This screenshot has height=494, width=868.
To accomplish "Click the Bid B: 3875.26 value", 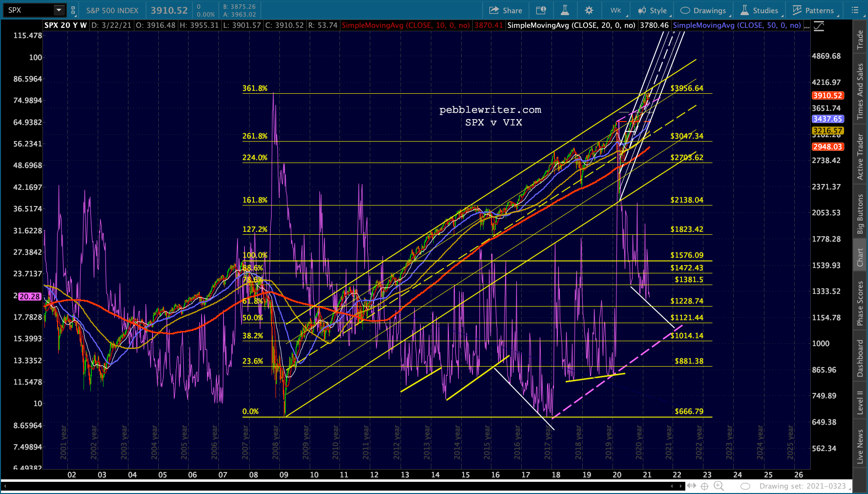I will pyautogui.click(x=239, y=7).
